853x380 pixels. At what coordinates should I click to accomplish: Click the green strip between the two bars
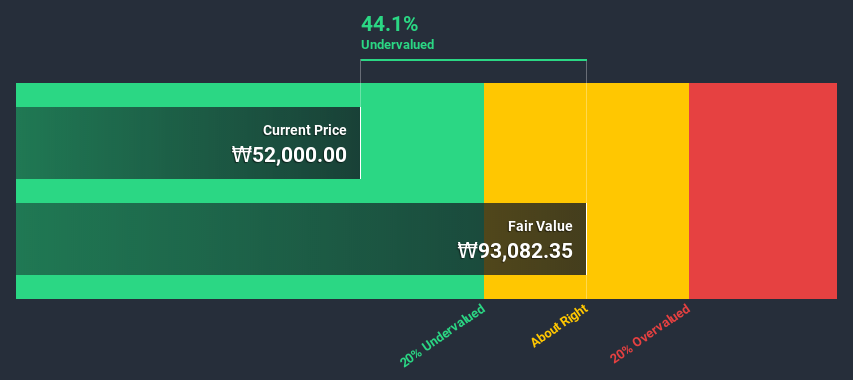[x=250, y=191]
